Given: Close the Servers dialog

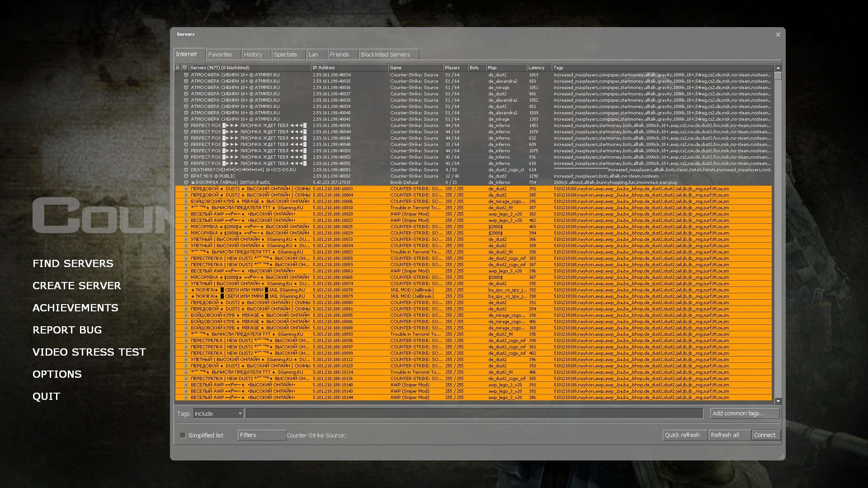Looking at the screenshot, I should click(x=778, y=34).
